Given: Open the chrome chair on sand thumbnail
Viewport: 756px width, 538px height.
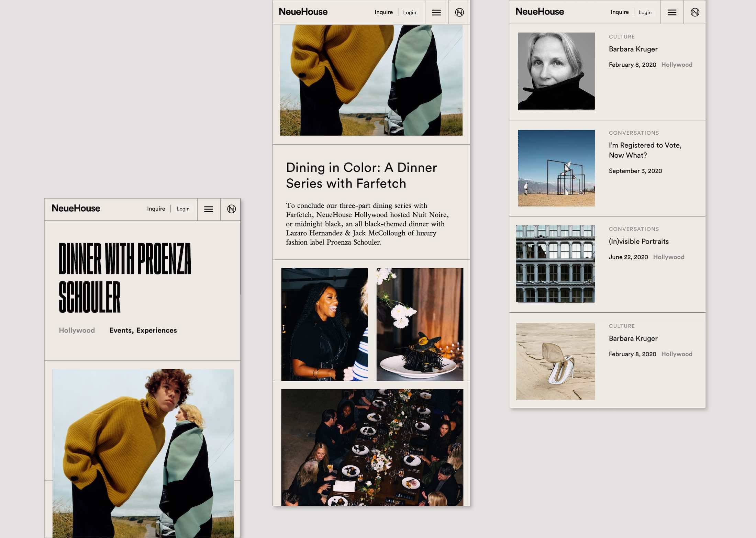Looking at the screenshot, I should [x=555, y=361].
